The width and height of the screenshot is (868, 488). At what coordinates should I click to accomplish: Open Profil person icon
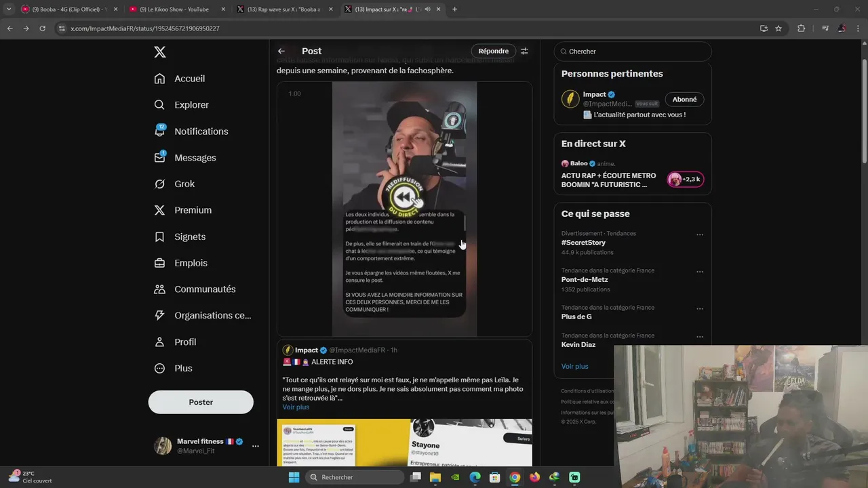(x=159, y=342)
